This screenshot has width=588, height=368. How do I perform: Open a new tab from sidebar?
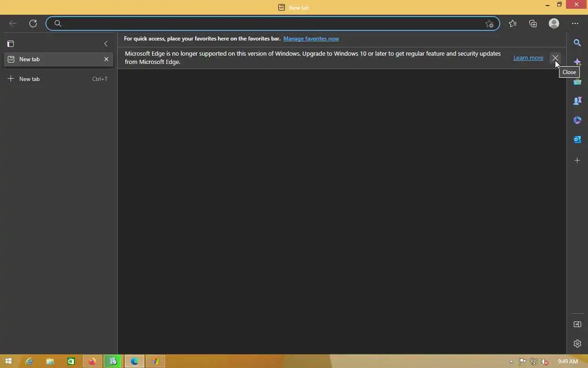coord(58,79)
